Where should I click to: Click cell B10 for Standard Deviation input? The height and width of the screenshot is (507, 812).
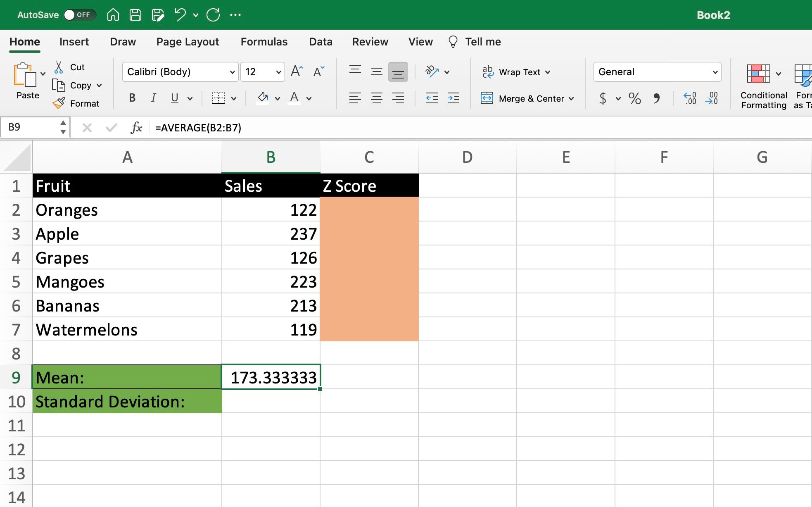pos(271,401)
